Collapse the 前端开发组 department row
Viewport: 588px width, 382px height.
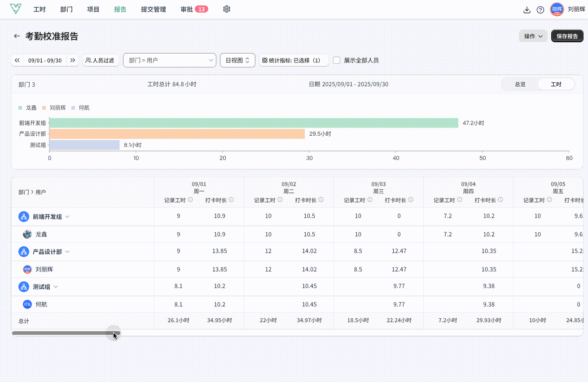click(67, 217)
